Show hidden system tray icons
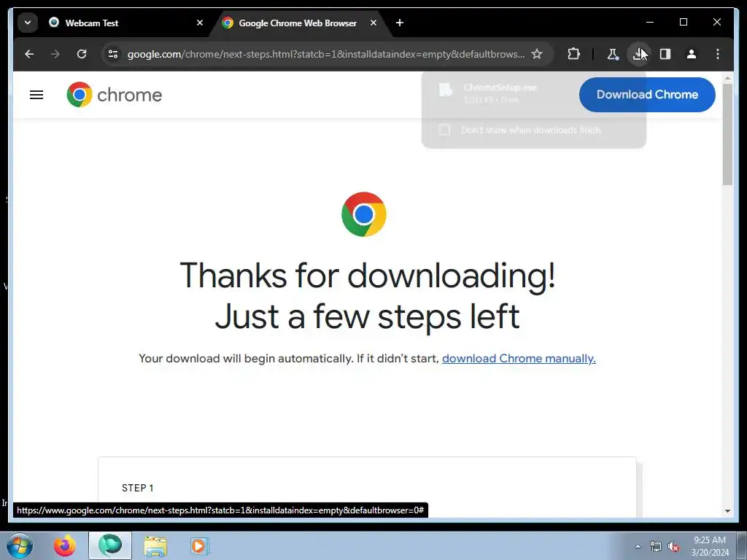The image size is (747, 560). (x=638, y=546)
